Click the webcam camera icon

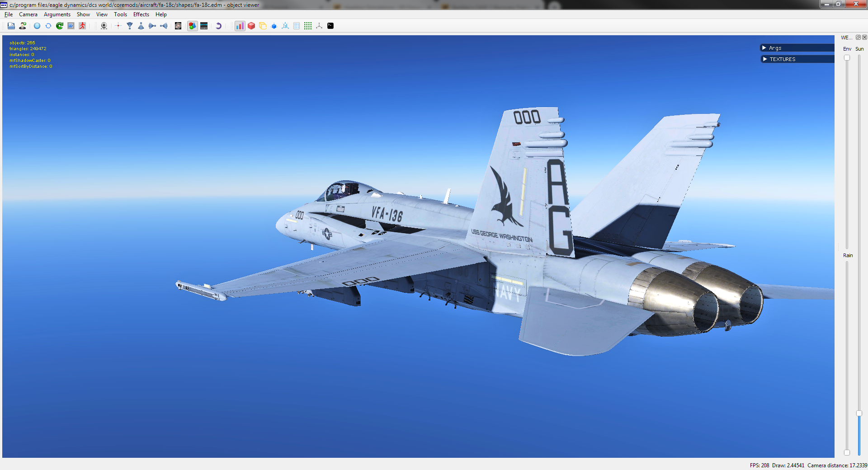pos(104,26)
